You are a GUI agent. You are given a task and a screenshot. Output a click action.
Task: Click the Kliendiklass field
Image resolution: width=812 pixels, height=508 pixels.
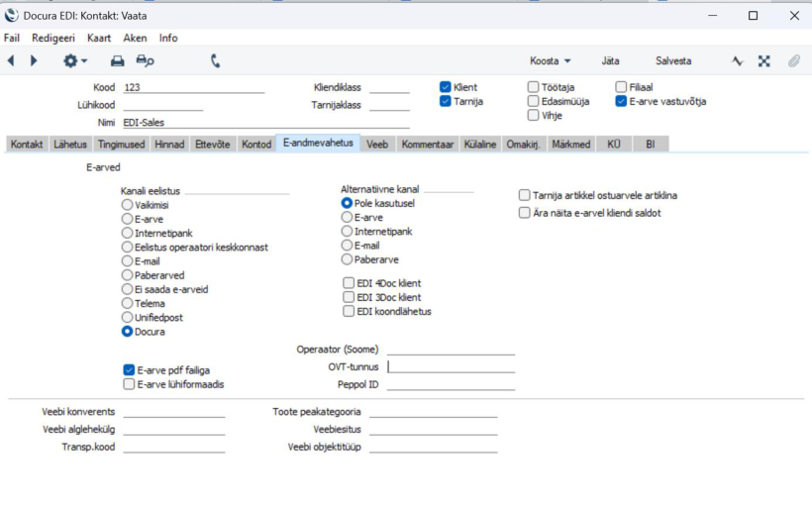[x=389, y=87]
